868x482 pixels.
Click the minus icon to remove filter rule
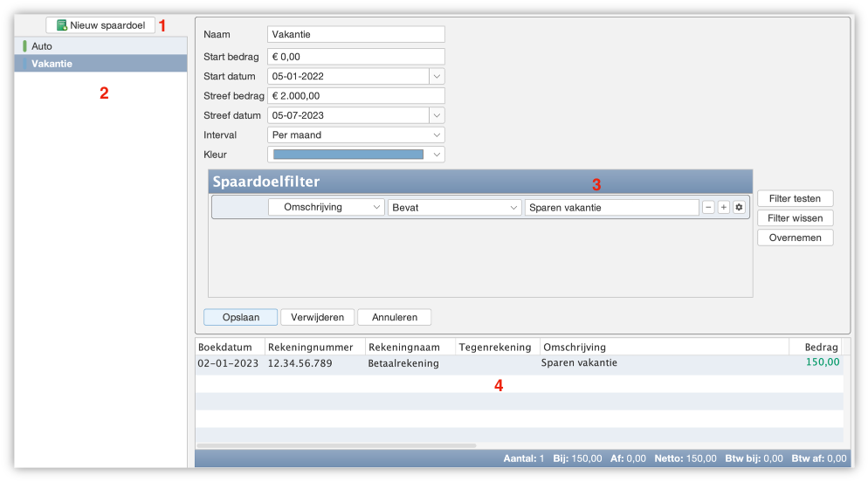709,207
